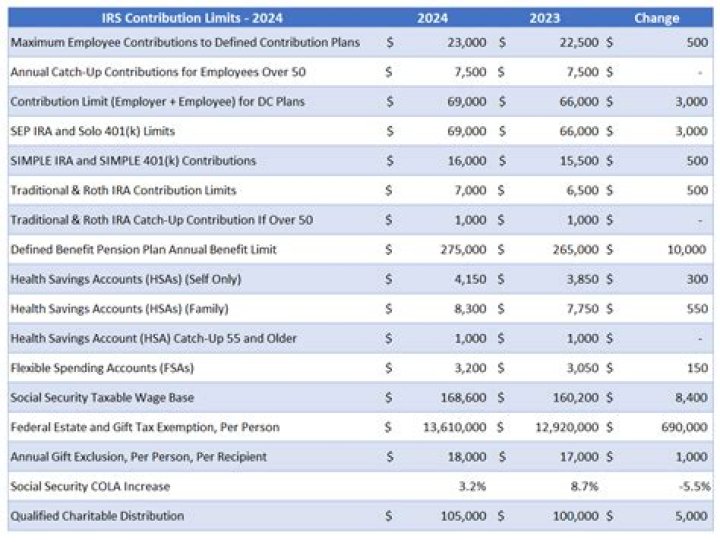Click the 105,000 charitable distribution value
This screenshot has height=542, width=720.
pyautogui.click(x=463, y=516)
